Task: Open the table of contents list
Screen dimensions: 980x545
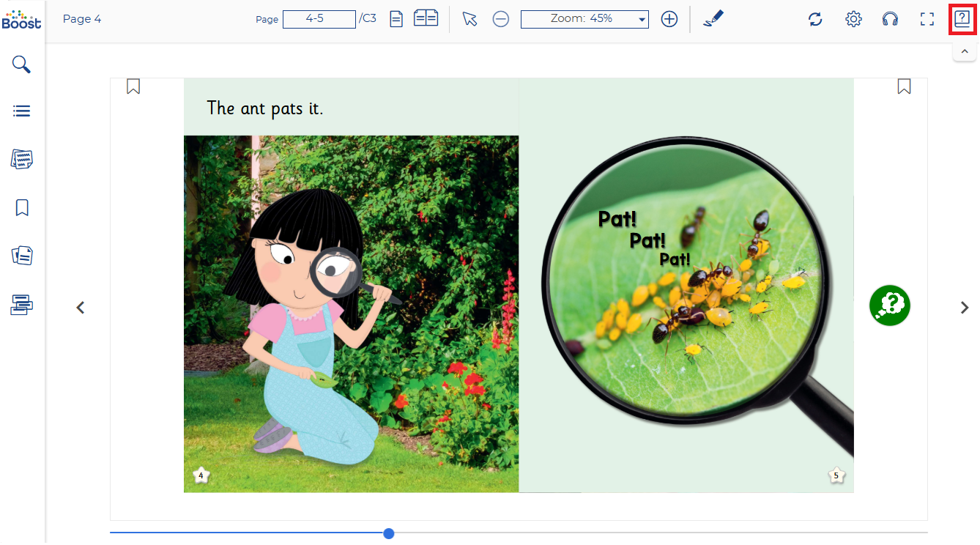Action: click(22, 111)
